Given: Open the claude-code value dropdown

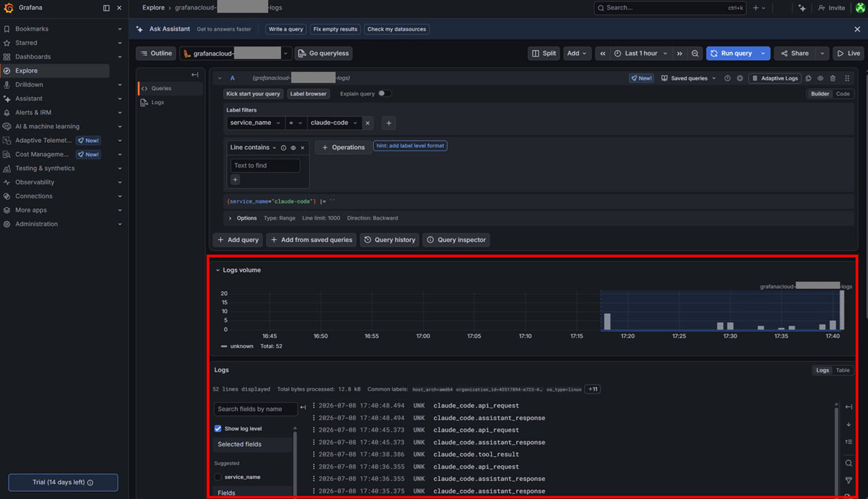Looking at the screenshot, I should (x=335, y=123).
